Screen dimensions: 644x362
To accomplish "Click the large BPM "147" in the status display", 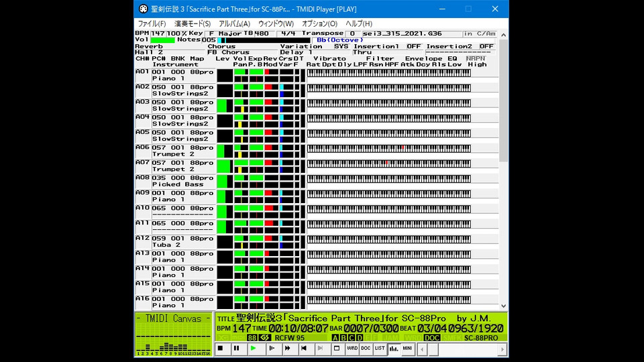I will tap(241, 328).
